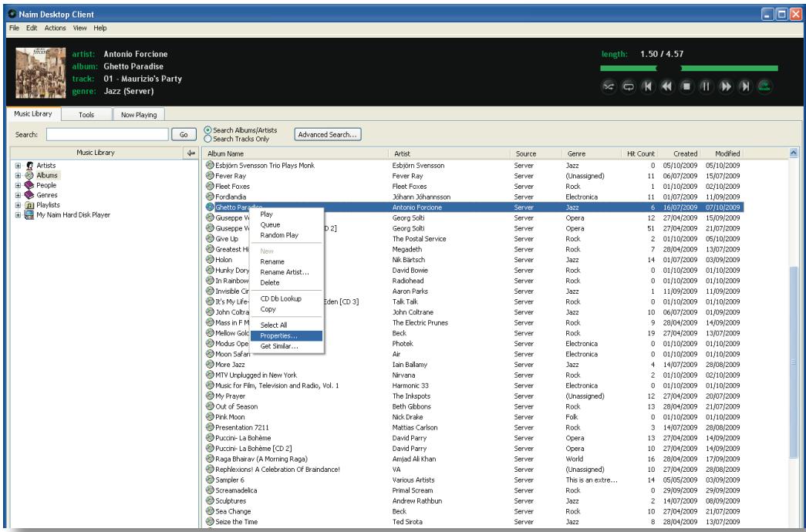Toggle the repeat loop button

click(x=628, y=86)
